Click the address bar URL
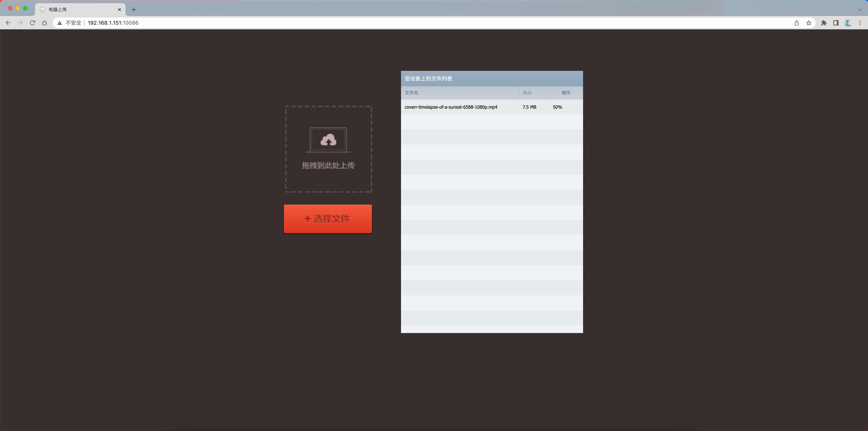 pyautogui.click(x=113, y=23)
